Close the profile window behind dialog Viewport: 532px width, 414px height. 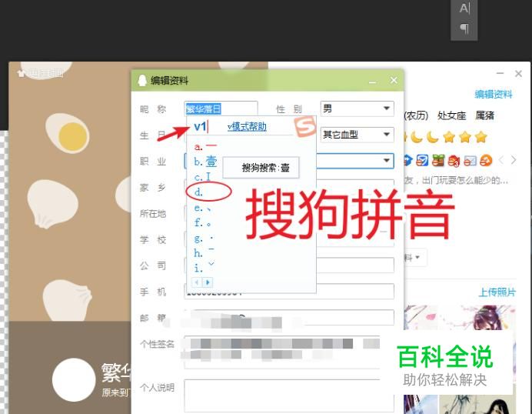click(x=518, y=73)
